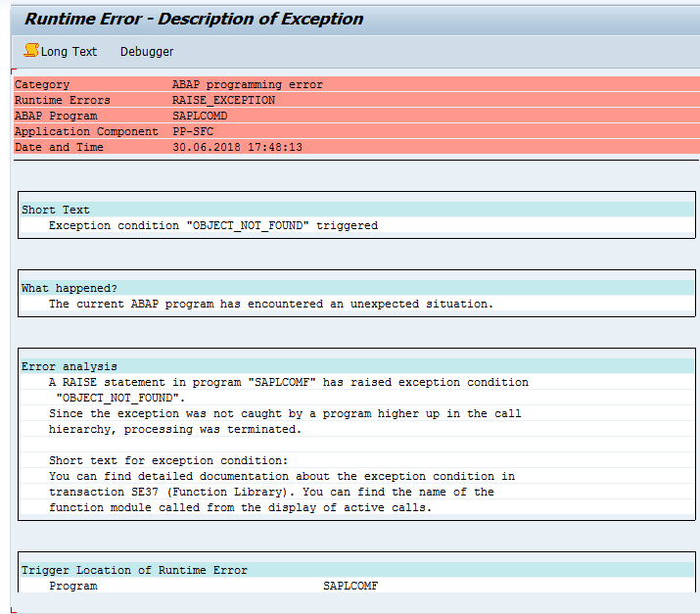Select the unexpected situation description line
The image size is (700, 614).
click(x=271, y=304)
